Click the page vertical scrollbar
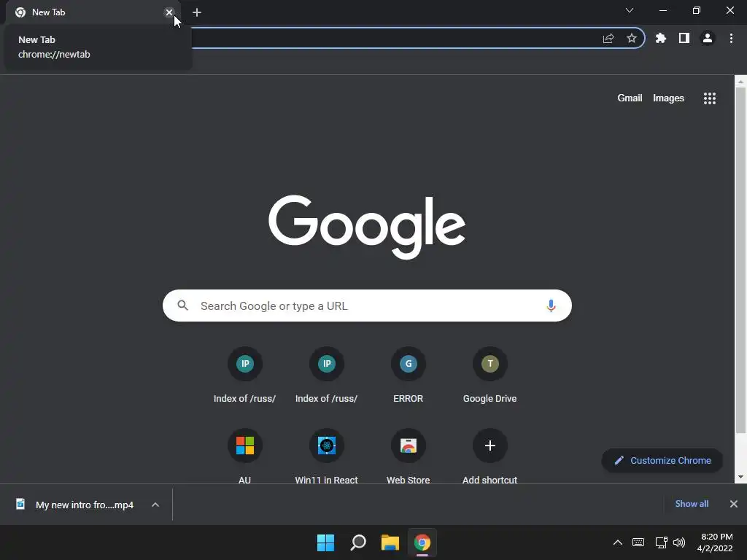Image resolution: width=747 pixels, height=560 pixels. (x=740, y=260)
